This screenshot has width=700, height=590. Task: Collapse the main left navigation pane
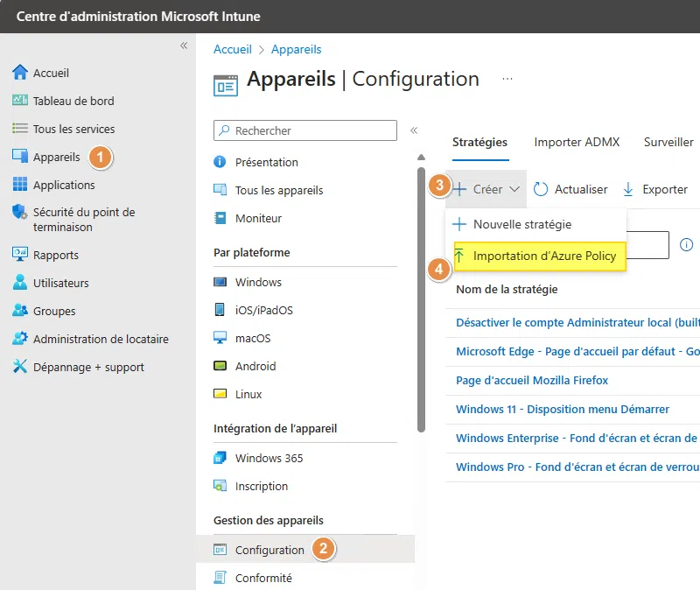pyautogui.click(x=184, y=46)
